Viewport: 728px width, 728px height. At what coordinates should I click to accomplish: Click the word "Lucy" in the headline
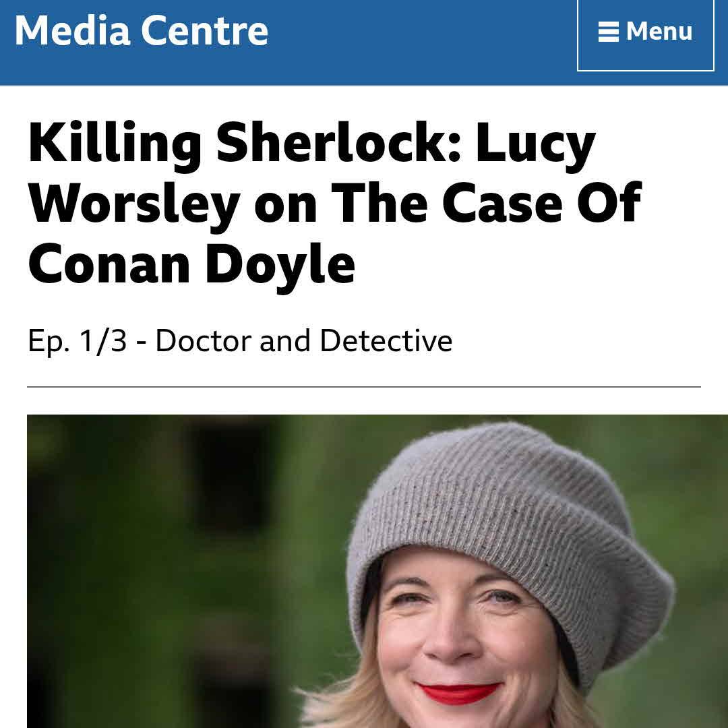(x=535, y=145)
